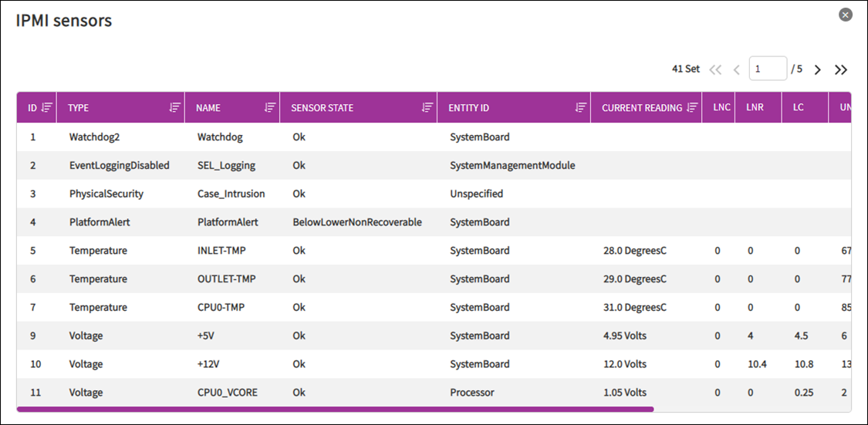Go to the next page arrow
Image resolution: width=868 pixels, height=425 pixels.
[818, 69]
